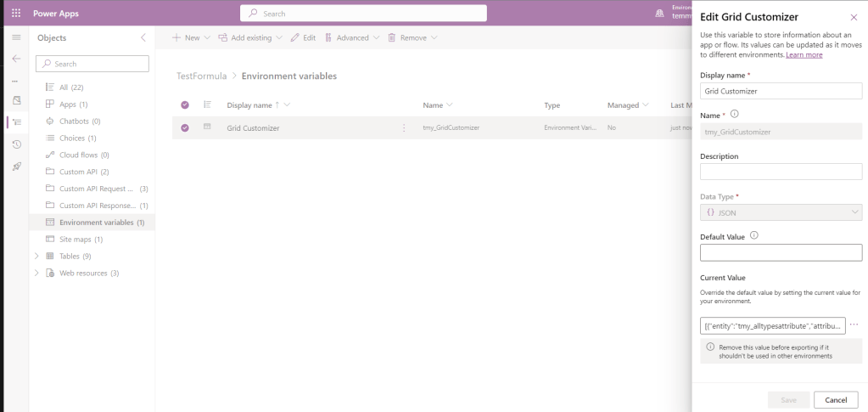Toggle the select-all rows checkmark
868x412 pixels.
(185, 104)
